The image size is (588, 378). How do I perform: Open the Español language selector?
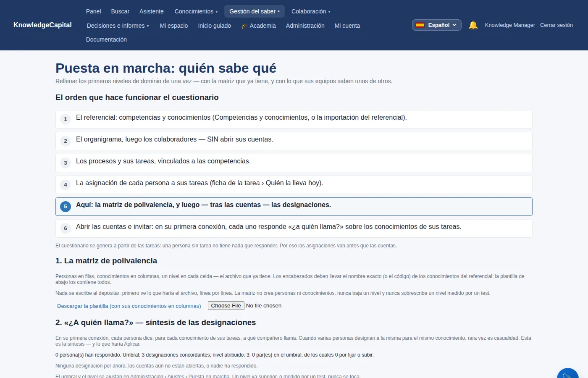(x=437, y=25)
